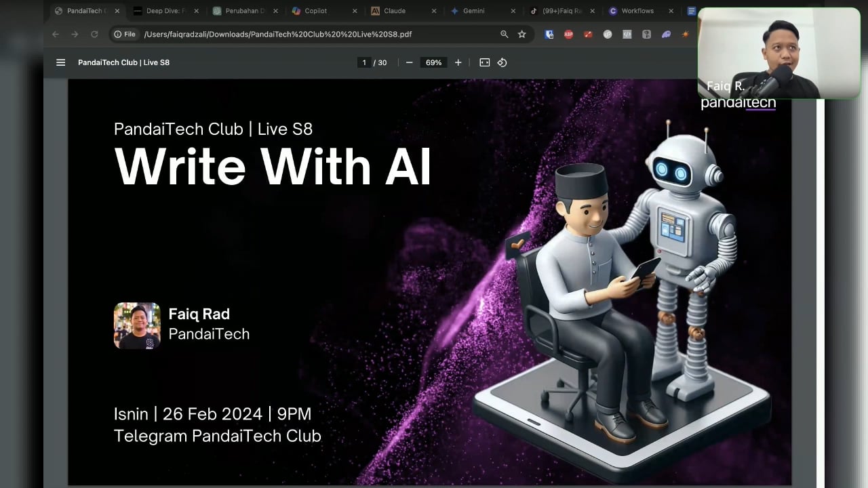Toggle fit to page button
This screenshot has height=488, width=868.
(484, 62)
